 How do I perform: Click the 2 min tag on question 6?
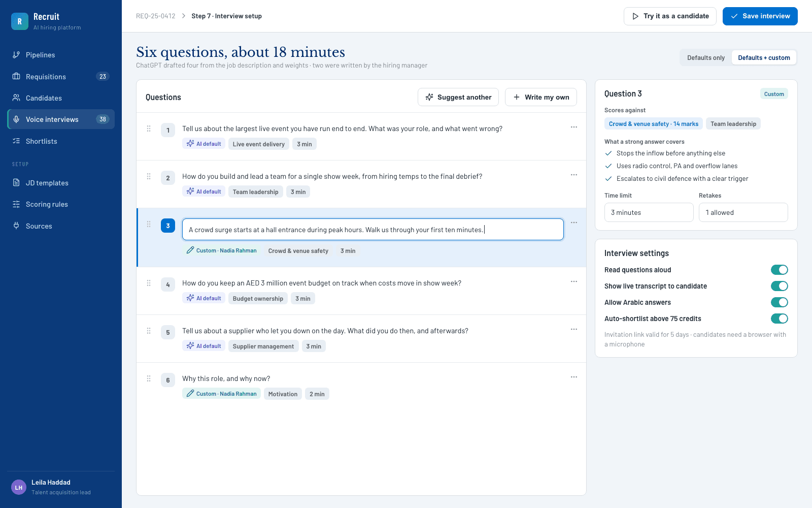coord(317,394)
